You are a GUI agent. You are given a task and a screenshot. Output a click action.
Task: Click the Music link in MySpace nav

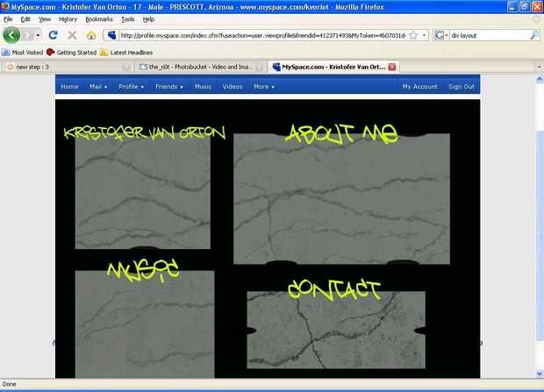pos(203,87)
